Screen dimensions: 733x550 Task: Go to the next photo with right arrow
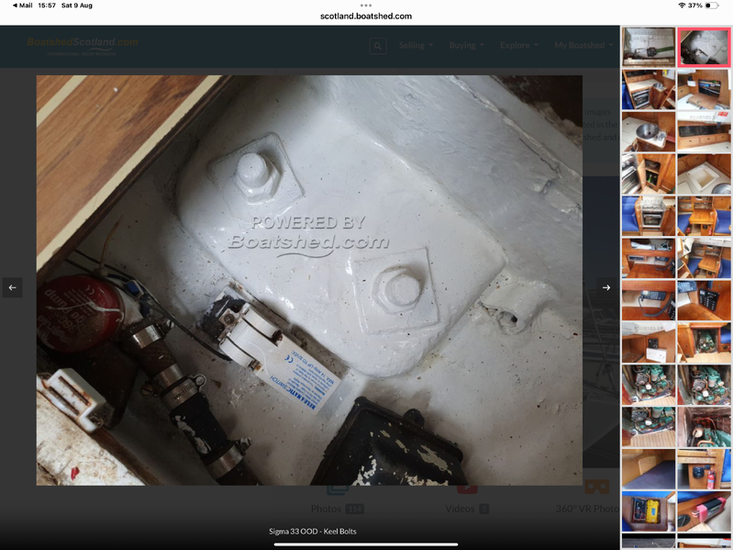pyautogui.click(x=606, y=287)
